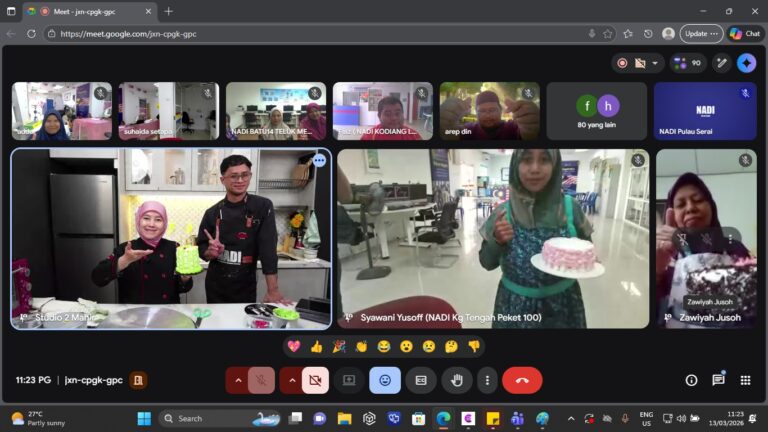Click the present screen button
The width and height of the screenshot is (768, 432).
[349, 380]
